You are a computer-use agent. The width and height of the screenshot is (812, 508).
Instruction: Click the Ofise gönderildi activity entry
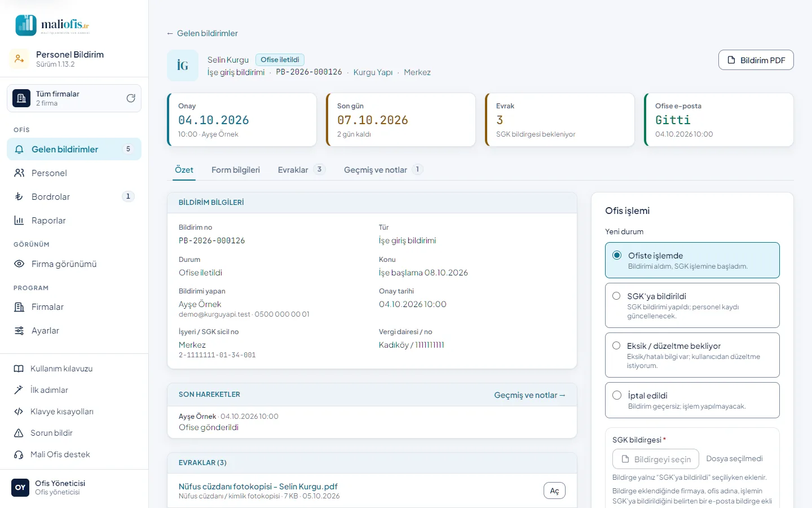click(x=209, y=427)
